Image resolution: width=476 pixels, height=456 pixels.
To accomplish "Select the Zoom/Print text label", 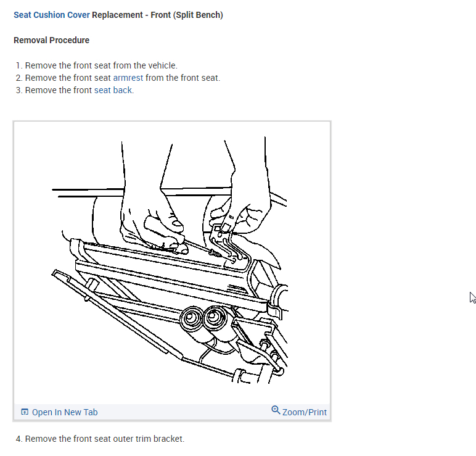I will click(305, 412).
